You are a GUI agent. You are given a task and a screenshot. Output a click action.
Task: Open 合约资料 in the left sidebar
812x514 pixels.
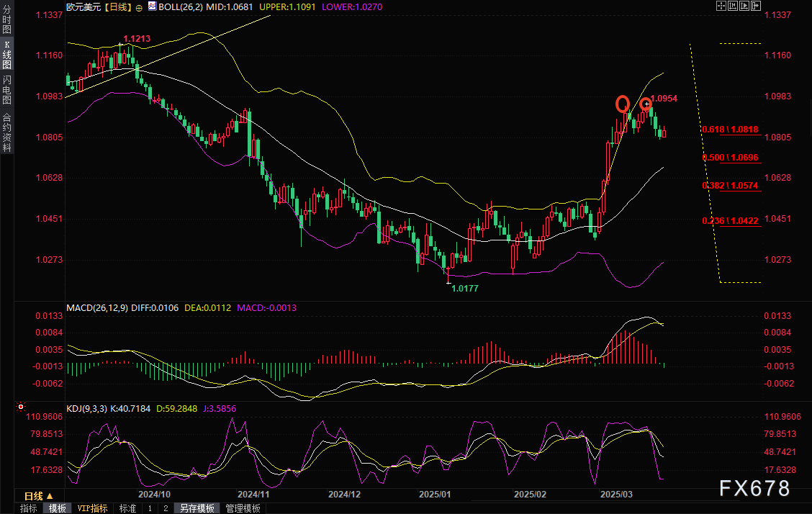point(7,131)
